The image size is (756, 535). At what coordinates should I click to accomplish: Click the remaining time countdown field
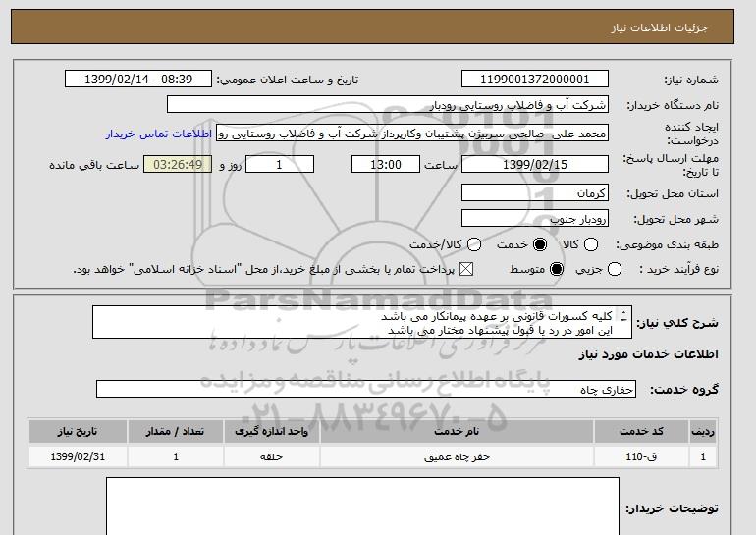[x=178, y=164]
